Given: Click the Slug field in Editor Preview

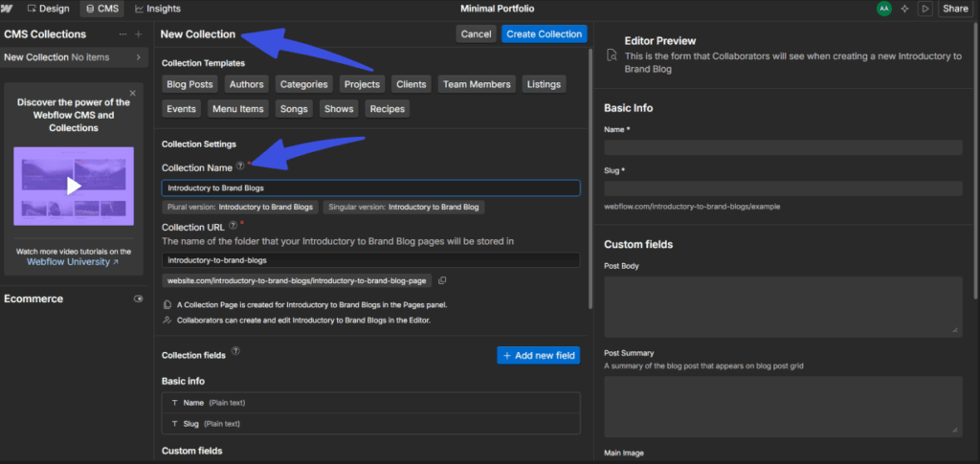Looking at the screenshot, I should pyautogui.click(x=783, y=188).
